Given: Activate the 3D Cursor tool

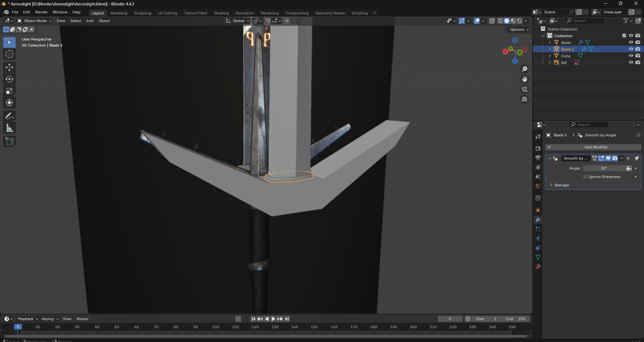Looking at the screenshot, I should point(9,55).
